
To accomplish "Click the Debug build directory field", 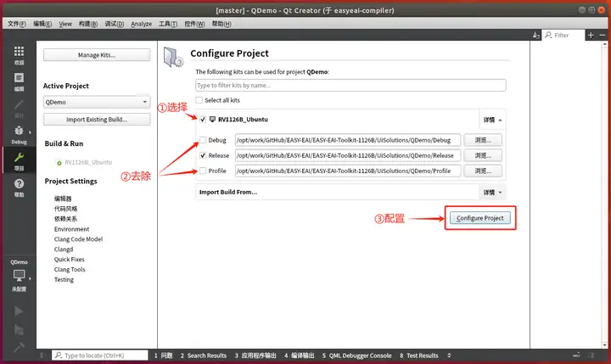I will click(348, 140).
